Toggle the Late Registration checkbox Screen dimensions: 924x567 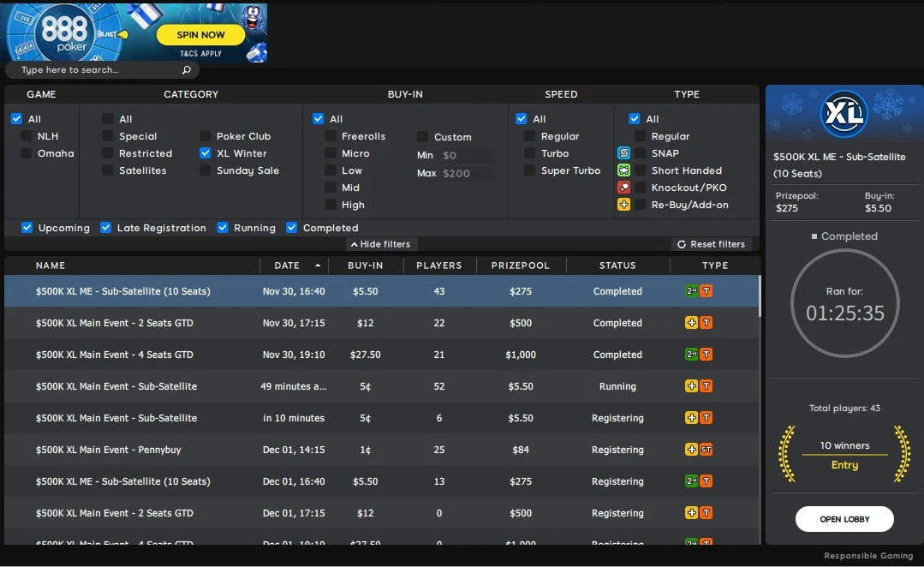pos(106,228)
